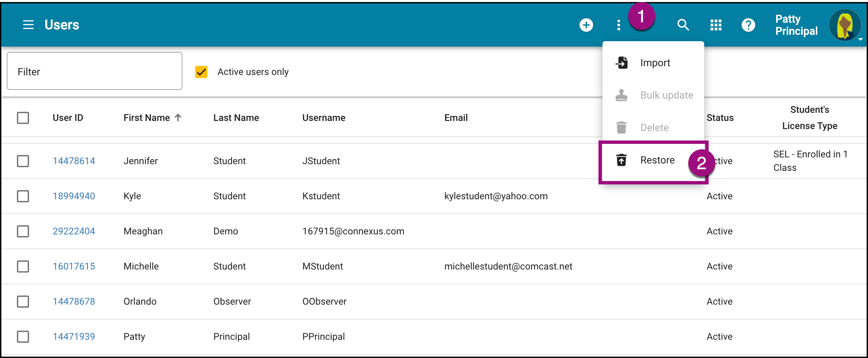Screen dimensions: 868x358
Task: Click the Patty Principal name text
Action: 796,25
